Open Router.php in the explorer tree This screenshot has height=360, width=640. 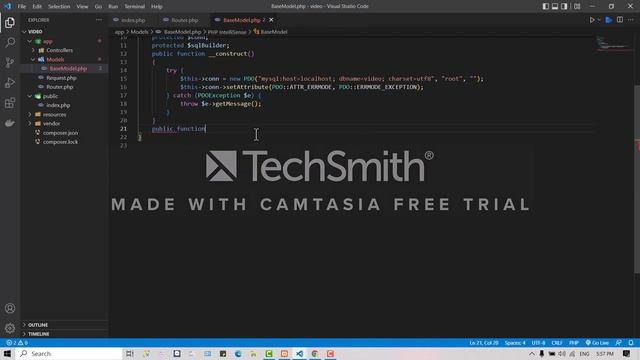[64, 87]
